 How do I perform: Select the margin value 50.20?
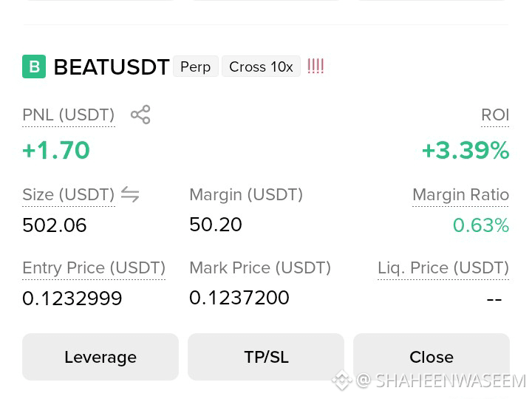216,225
